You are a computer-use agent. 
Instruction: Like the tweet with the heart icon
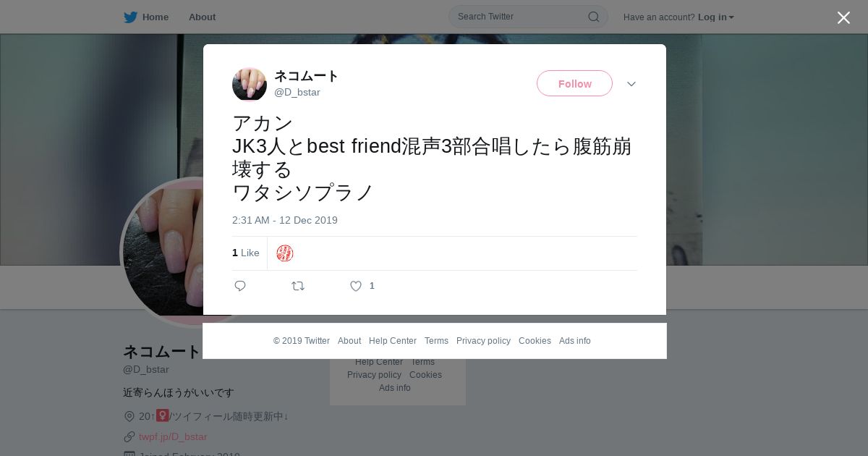pos(356,286)
